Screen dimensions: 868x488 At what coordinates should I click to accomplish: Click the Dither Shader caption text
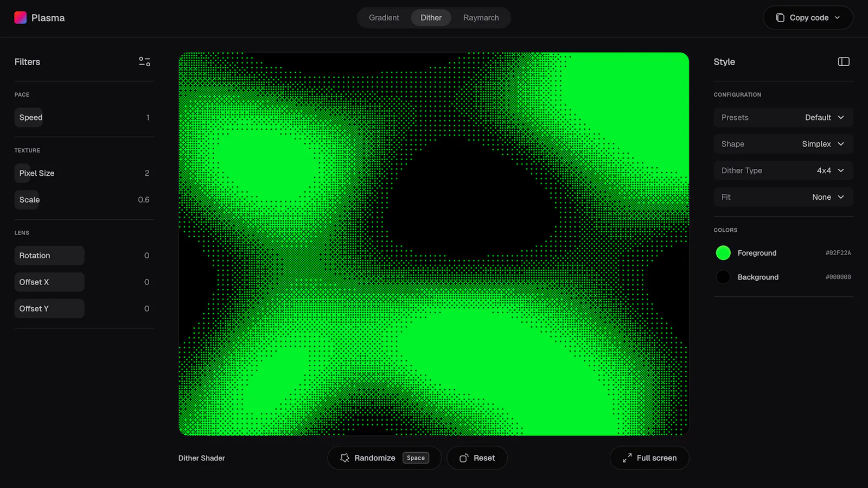202,458
